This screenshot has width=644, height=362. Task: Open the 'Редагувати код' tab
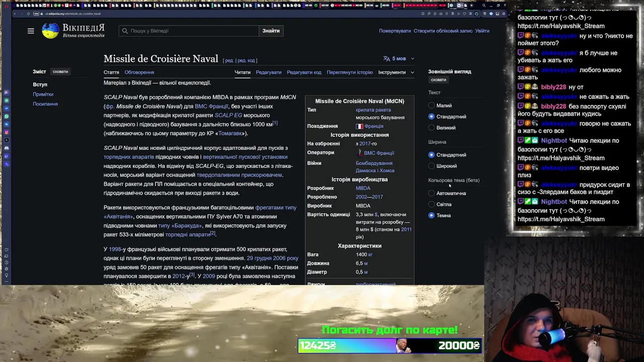(x=304, y=72)
